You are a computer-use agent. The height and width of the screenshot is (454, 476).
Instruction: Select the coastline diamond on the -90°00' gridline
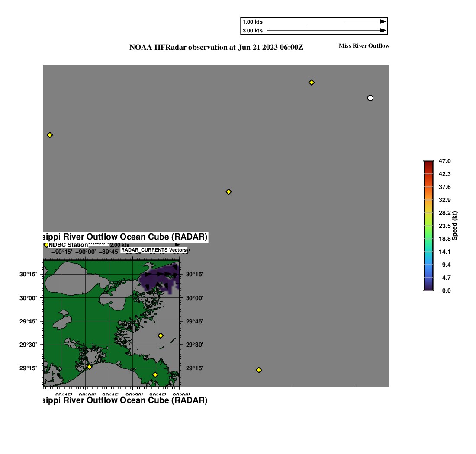pos(90,367)
